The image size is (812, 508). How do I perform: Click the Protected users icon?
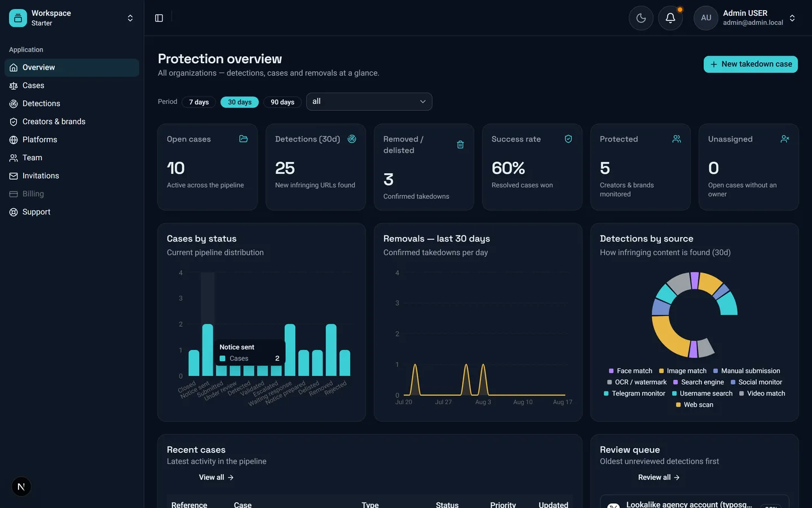677,139
